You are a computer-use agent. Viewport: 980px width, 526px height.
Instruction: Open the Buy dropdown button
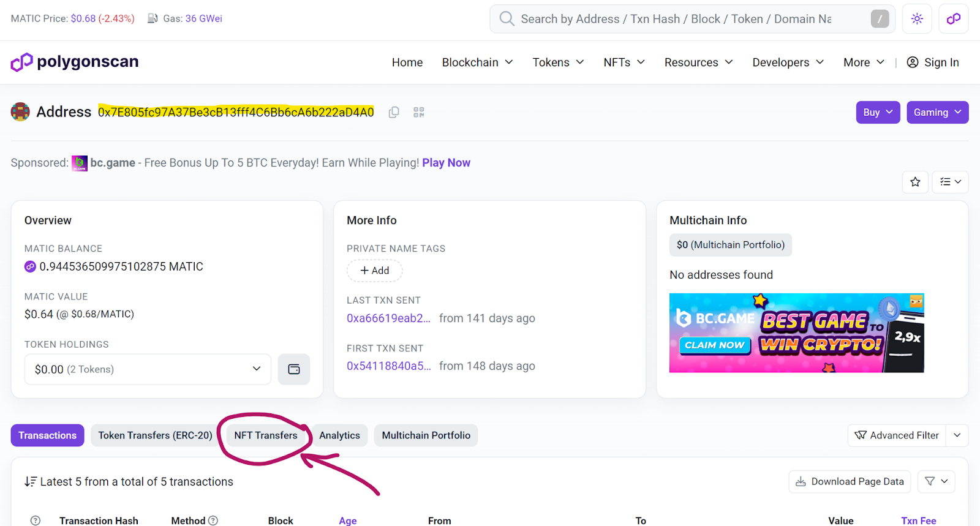point(878,112)
